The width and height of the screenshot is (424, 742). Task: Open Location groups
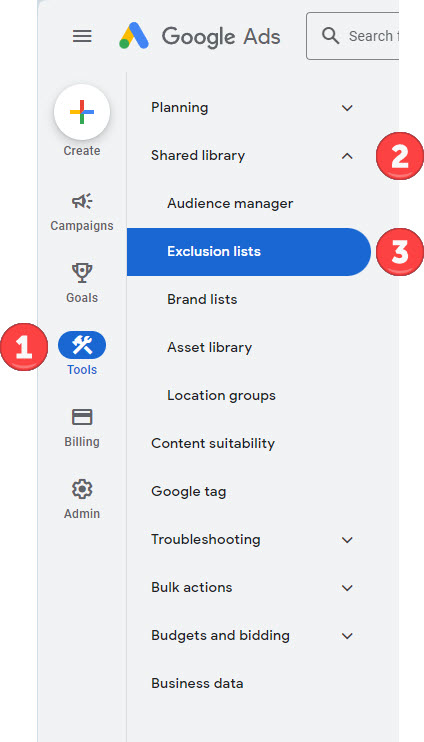click(x=221, y=396)
